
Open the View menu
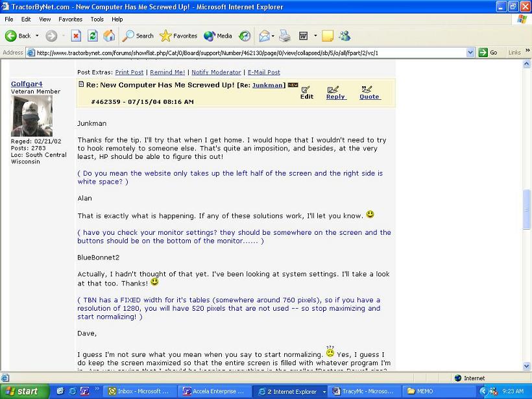pos(45,19)
